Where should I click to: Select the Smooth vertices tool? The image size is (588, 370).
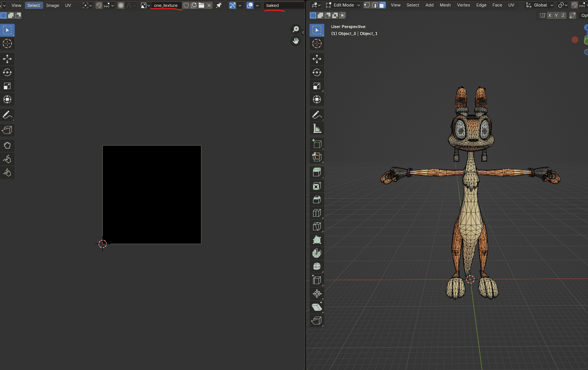(x=317, y=267)
